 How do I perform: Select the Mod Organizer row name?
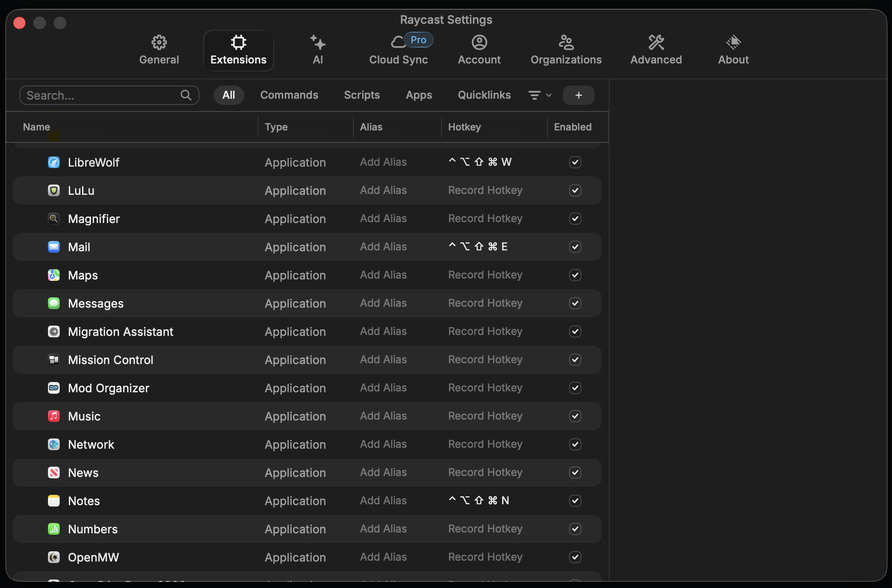tap(109, 388)
